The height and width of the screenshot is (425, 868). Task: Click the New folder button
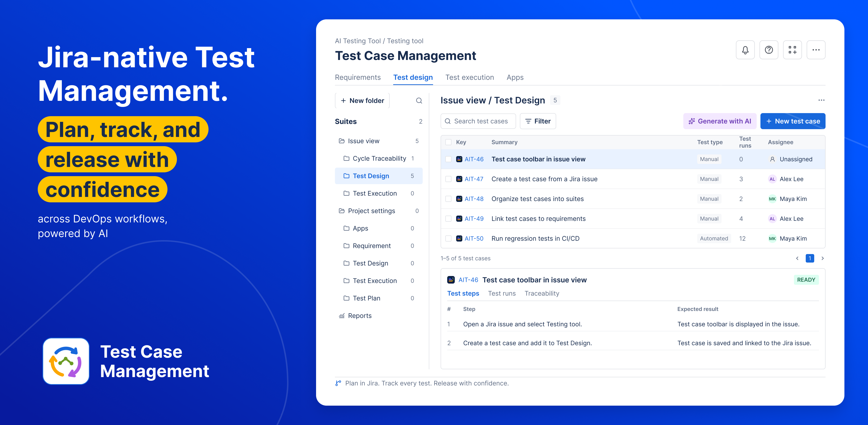(362, 101)
